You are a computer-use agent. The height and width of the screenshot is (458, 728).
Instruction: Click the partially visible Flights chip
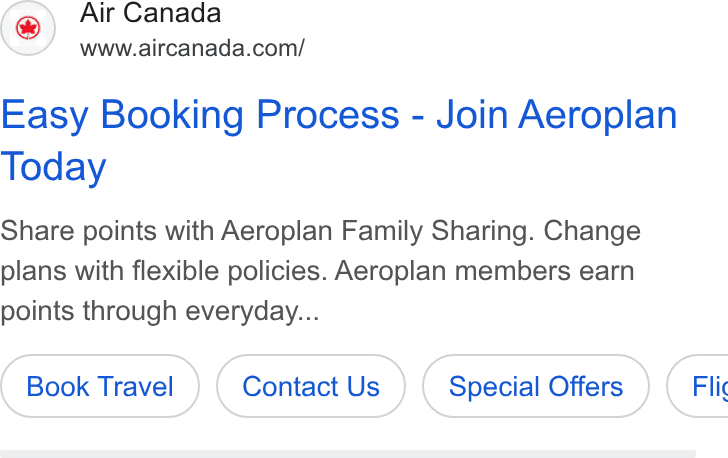[x=697, y=386]
